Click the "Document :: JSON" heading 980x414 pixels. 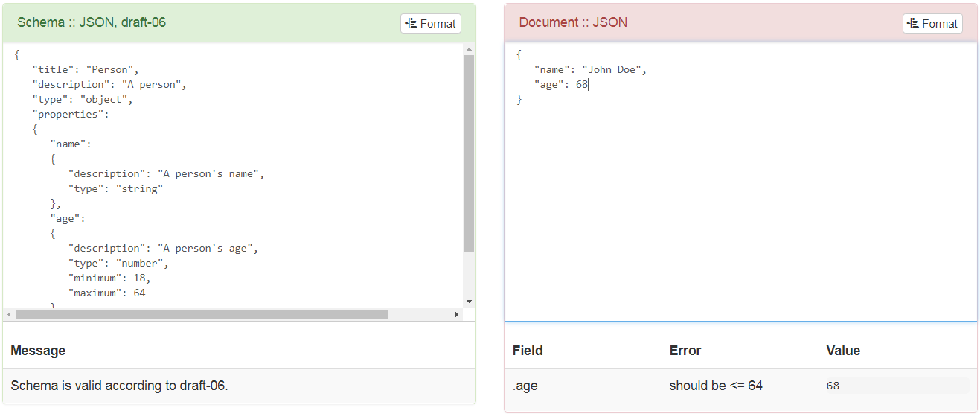point(573,22)
